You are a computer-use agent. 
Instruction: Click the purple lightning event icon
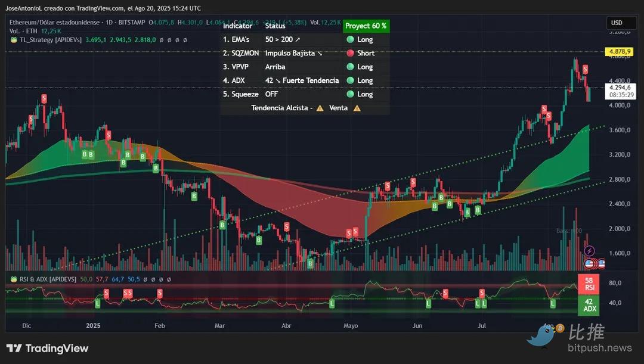589,251
